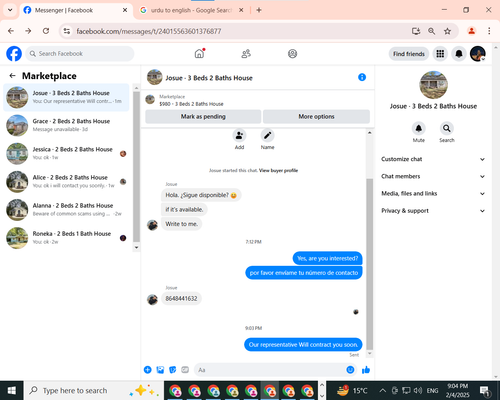The width and height of the screenshot is (500, 400).
Task: View site information icon in address bar
Action: [x=67, y=31]
